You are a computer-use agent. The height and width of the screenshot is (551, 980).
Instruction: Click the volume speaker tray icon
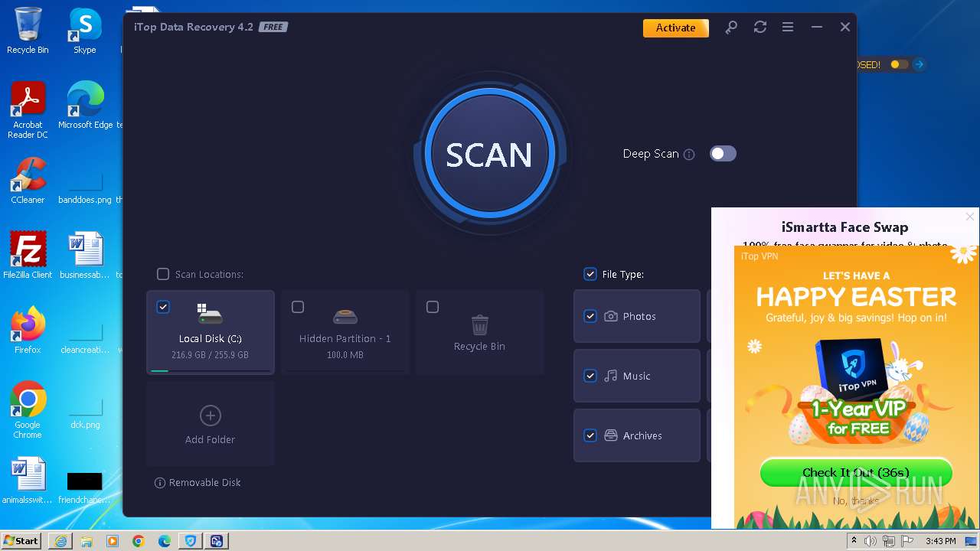[871, 541]
